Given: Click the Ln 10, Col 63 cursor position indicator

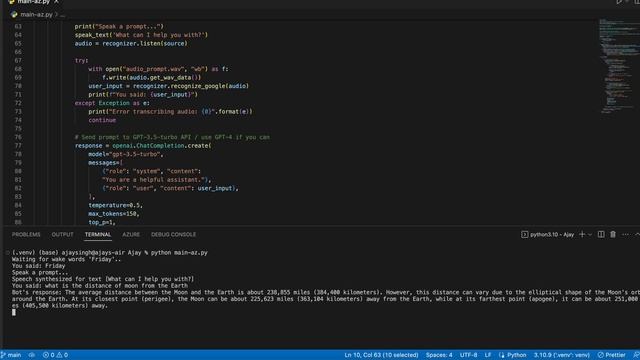Looking at the screenshot, I should pyautogui.click(x=381, y=355).
